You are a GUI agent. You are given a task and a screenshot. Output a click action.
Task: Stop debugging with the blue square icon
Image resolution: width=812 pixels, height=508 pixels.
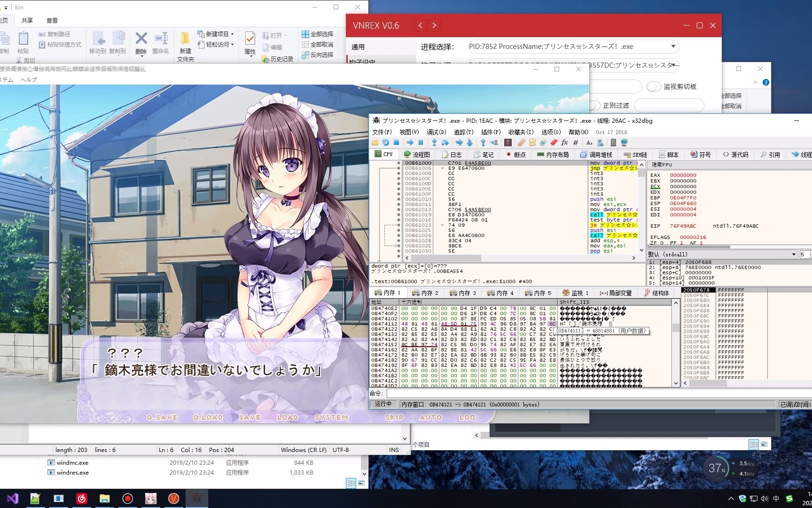click(396, 143)
